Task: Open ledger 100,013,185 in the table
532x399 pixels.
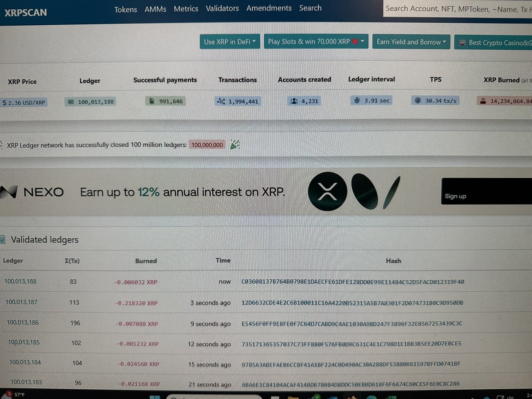Action: [x=24, y=342]
